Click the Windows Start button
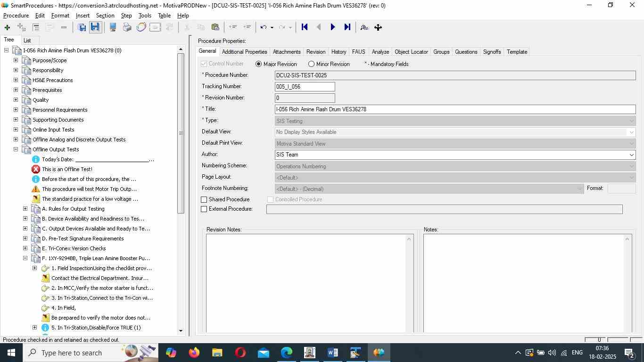Screen dimensions: 644x362 (11, 353)
